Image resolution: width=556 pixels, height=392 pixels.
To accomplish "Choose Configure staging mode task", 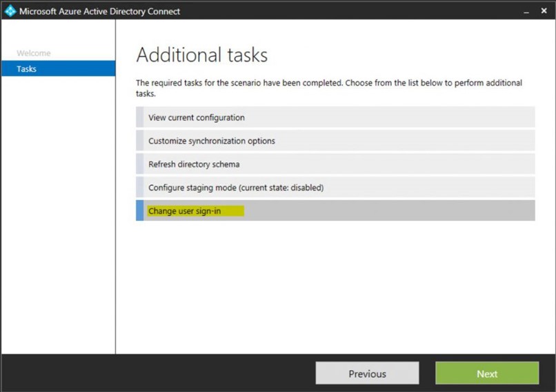I will tap(335, 187).
